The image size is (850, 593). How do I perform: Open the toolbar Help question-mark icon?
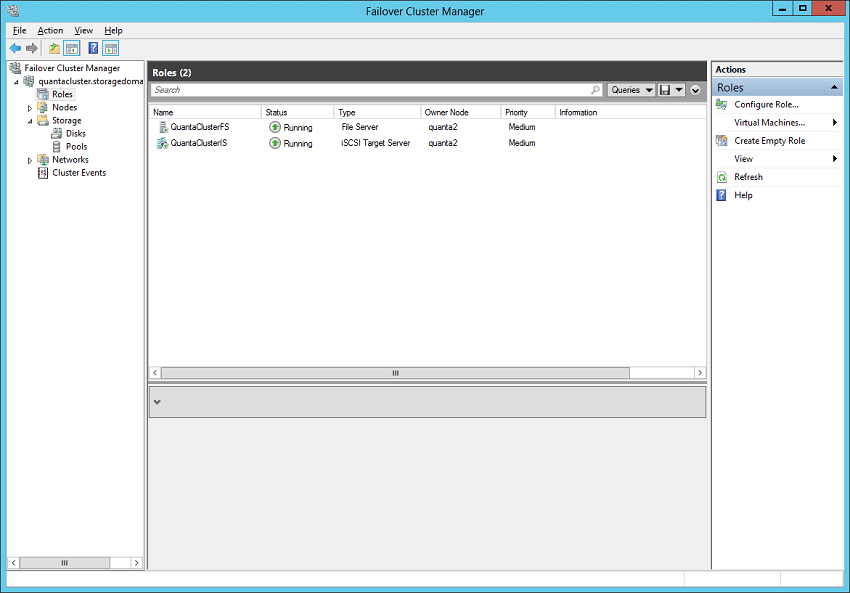(x=93, y=48)
